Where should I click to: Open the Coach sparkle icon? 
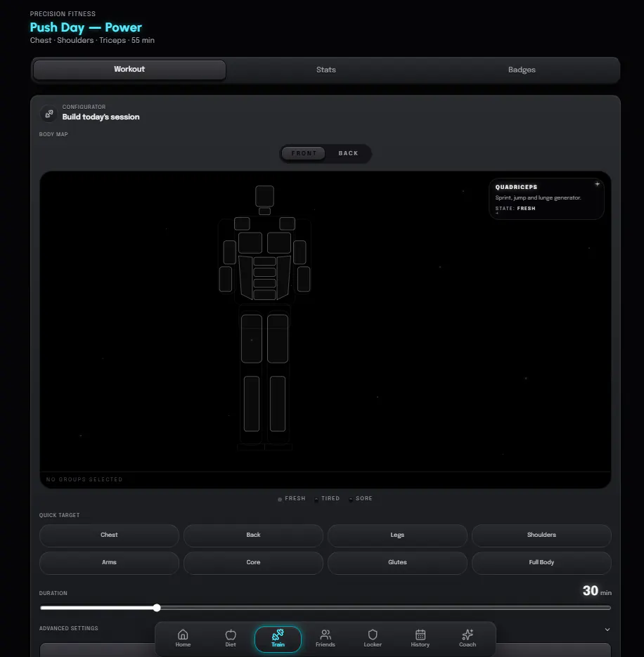[x=468, y=635]
